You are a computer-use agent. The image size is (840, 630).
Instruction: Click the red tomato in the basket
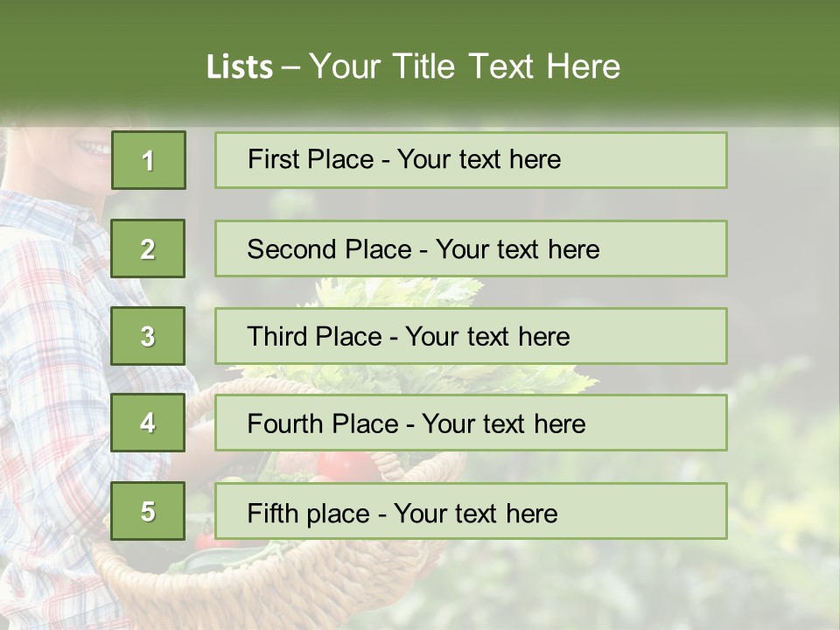tap(346, 465)
